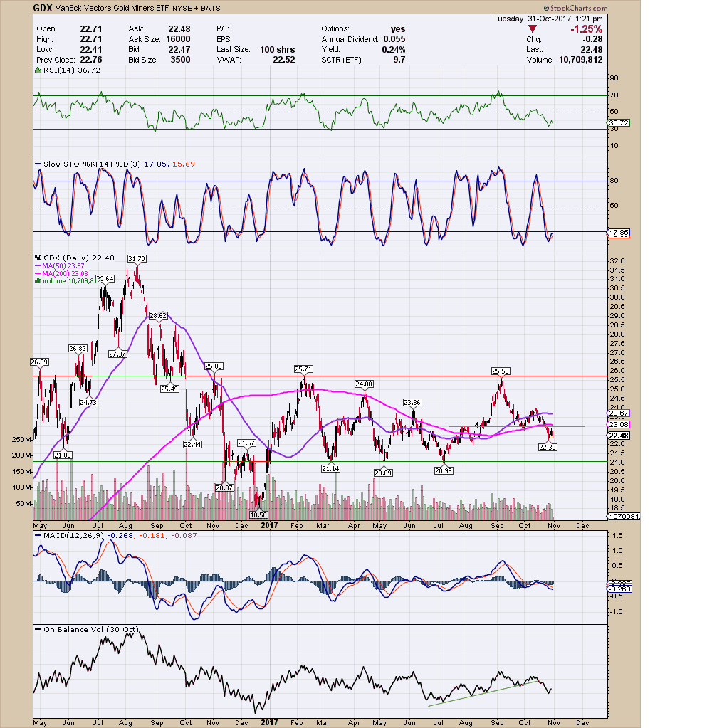Click the header Volume value 10,709,812
Viewport: 712px width, 728px height.
pos(580,60)
